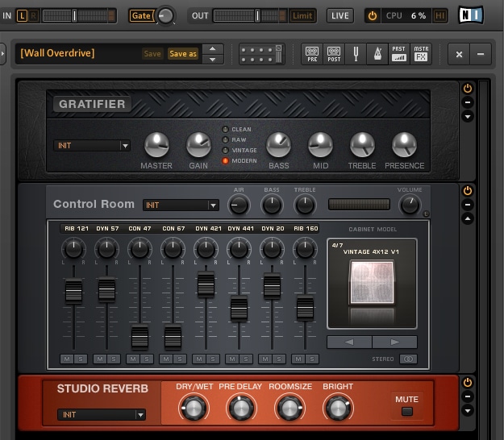Screen dimensions: 504x440
Task: Click the virtual rig kontrol icon
Action: (261, 54)
